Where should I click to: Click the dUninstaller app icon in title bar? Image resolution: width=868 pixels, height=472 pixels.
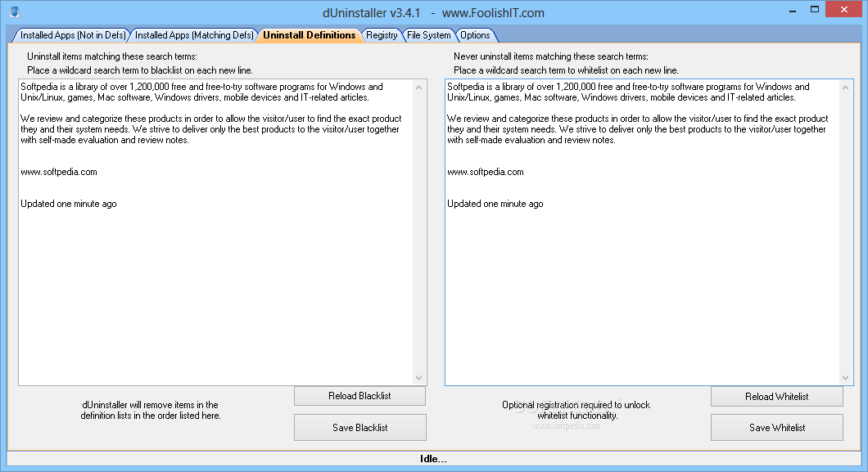15,11
